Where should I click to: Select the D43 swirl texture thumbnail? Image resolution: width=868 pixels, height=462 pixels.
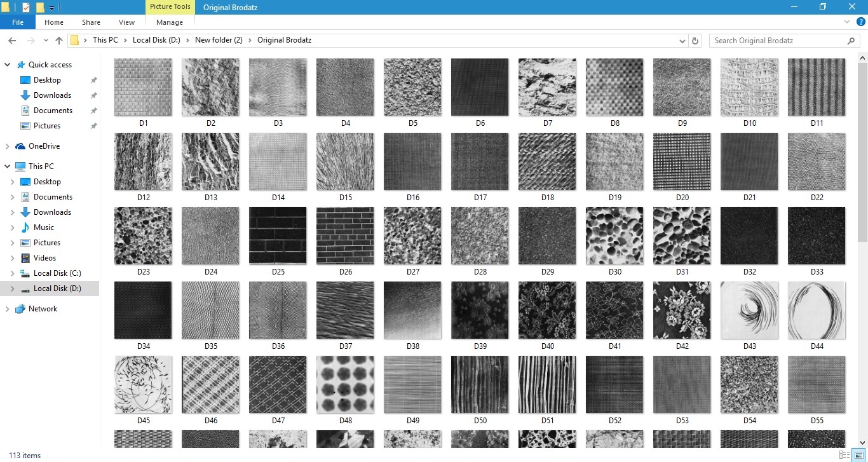[749, 310]
